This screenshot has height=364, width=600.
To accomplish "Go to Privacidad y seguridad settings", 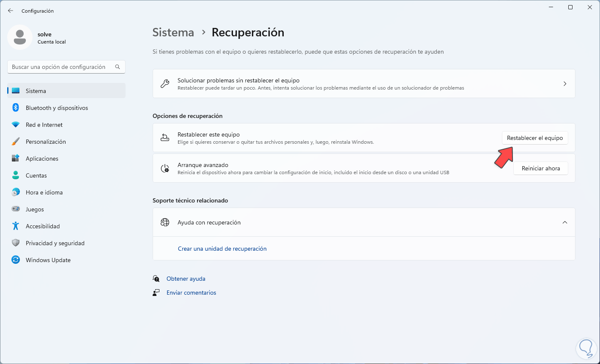I will [x=55, y=243].
